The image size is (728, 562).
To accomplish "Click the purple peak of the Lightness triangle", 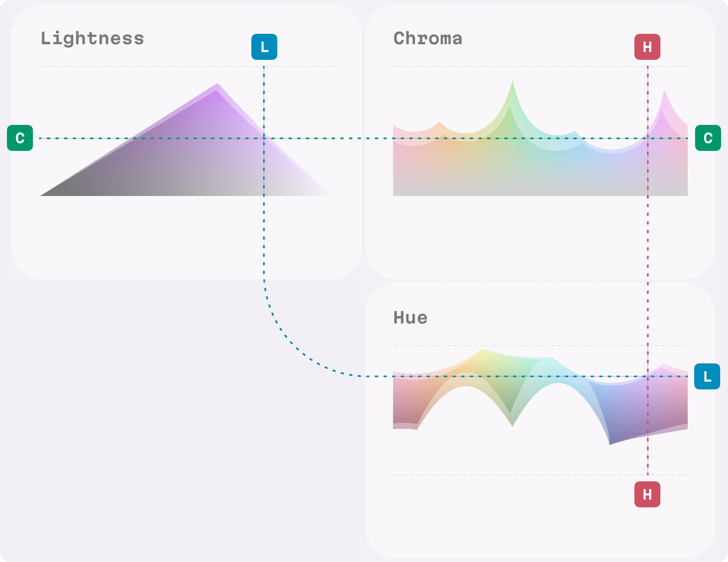I will pyautogui.click(x=217, y=87).
